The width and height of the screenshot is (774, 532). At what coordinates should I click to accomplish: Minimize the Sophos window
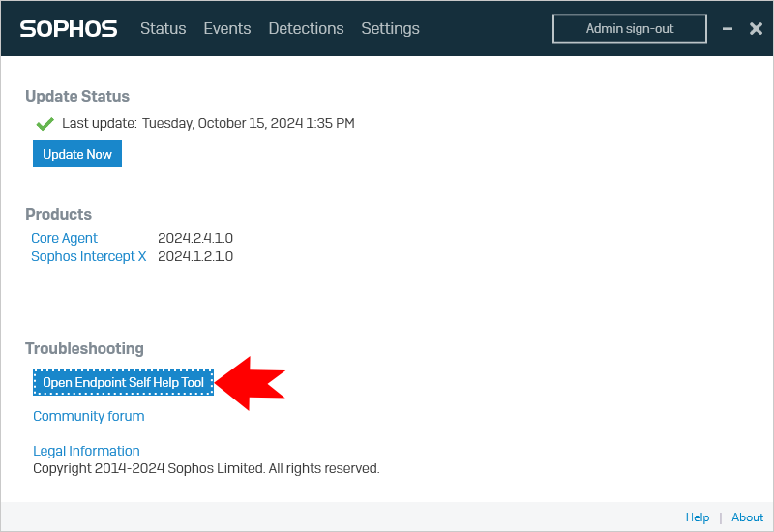click(728, 29)
